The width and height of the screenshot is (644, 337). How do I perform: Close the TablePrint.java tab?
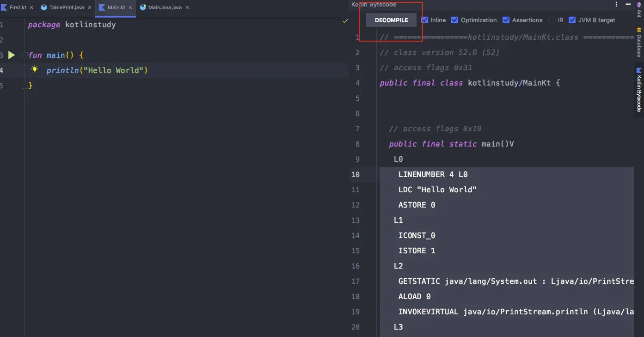tap(89, 7)
